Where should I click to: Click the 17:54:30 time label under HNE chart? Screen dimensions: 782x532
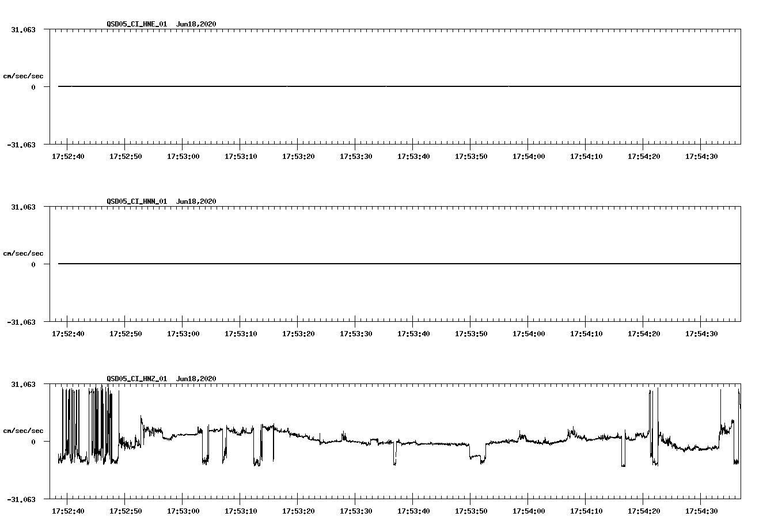pyautogui.click(x=701, y=157)
